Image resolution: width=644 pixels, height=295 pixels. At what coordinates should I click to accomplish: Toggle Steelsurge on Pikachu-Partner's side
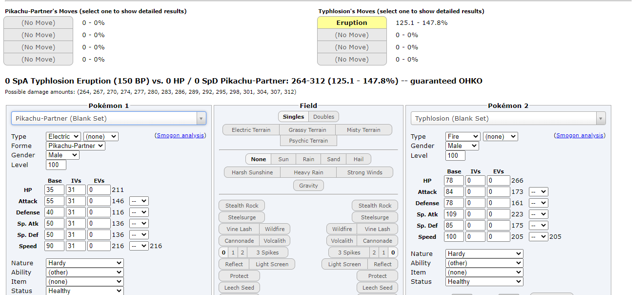tap(242, 217)
